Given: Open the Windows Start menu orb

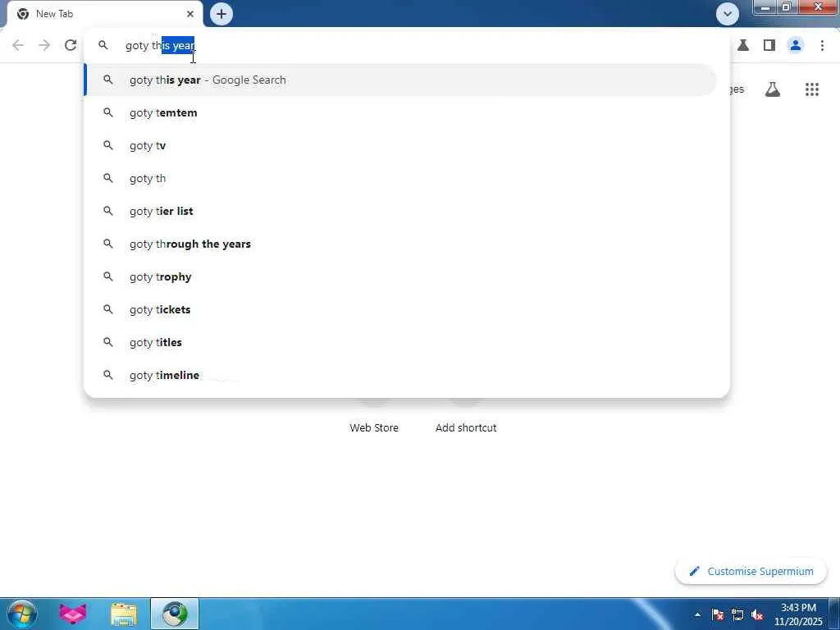Looking at the screenshot, I should 22,614.
